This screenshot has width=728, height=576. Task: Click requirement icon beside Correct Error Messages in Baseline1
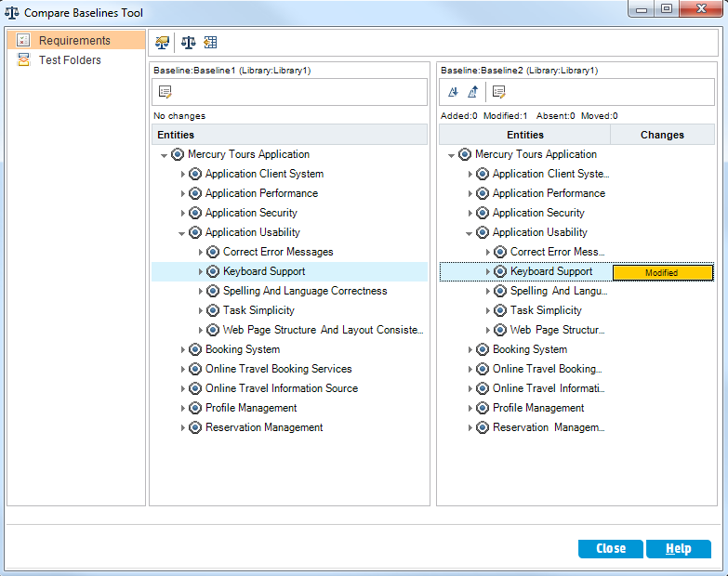pos(213,252)
